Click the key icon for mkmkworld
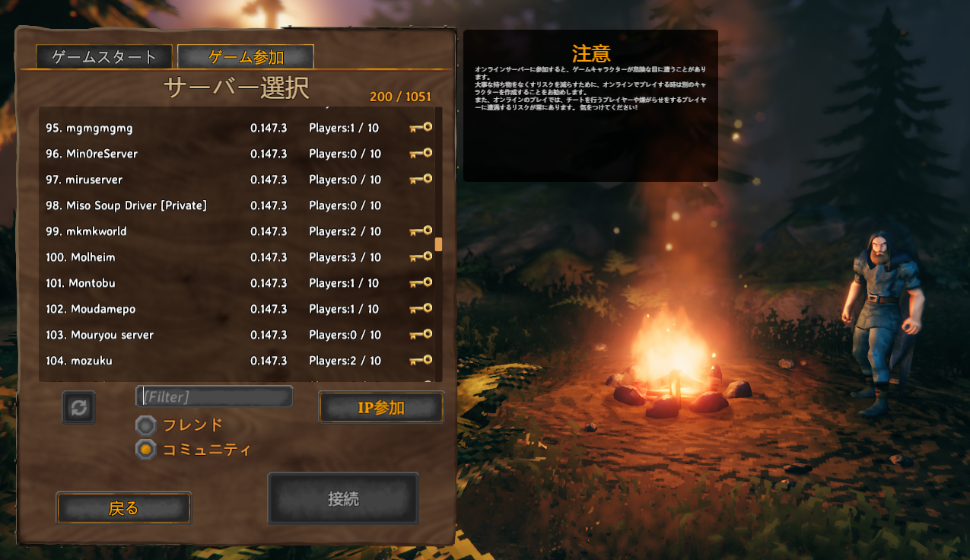The image size is (970, 560). tap(421, 231)
